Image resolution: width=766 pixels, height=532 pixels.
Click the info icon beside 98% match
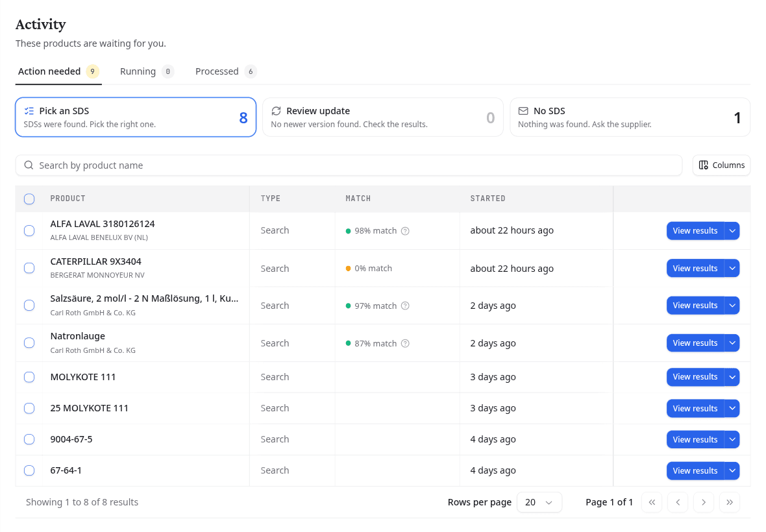pyautogui.click(x=405, y=231)
